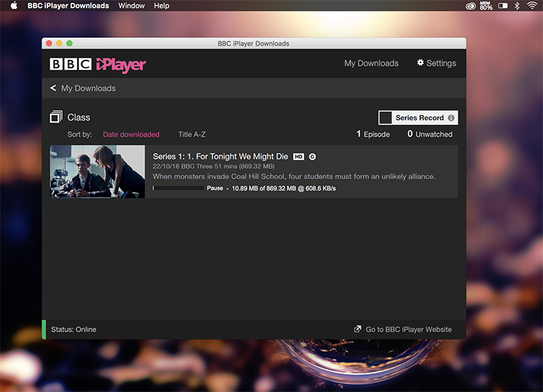
Task: Click the external link icon in the footer
Action: pos(357,329)
